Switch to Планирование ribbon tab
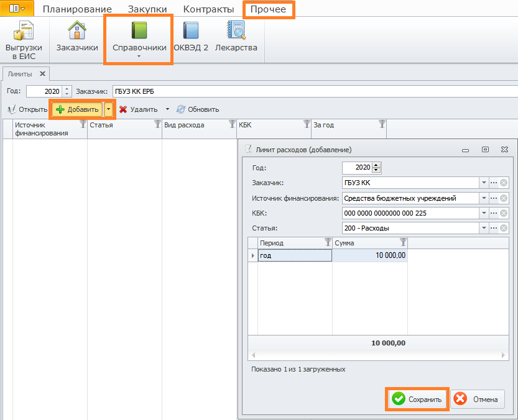Viewport: 518px width, 420px height. 77,9
